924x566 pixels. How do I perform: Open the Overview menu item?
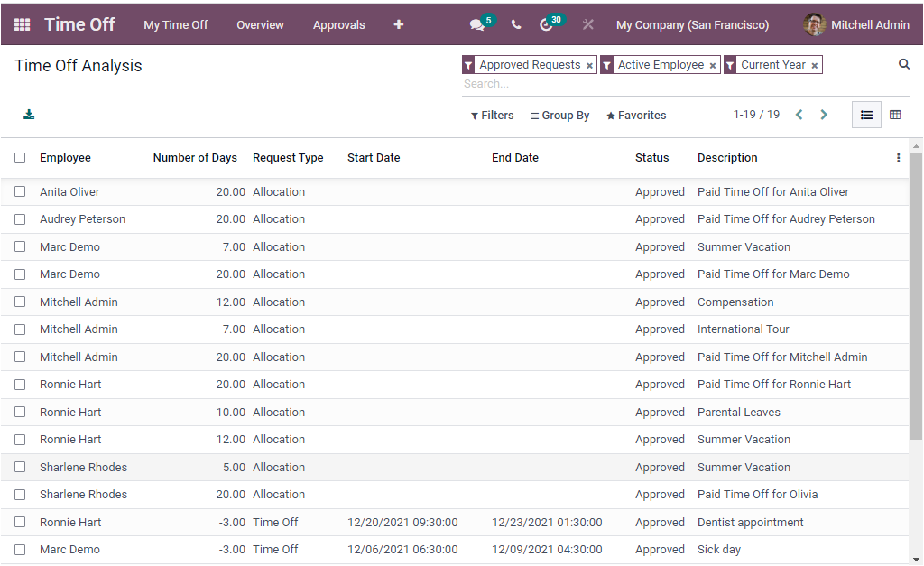click(x=260, y=24)
